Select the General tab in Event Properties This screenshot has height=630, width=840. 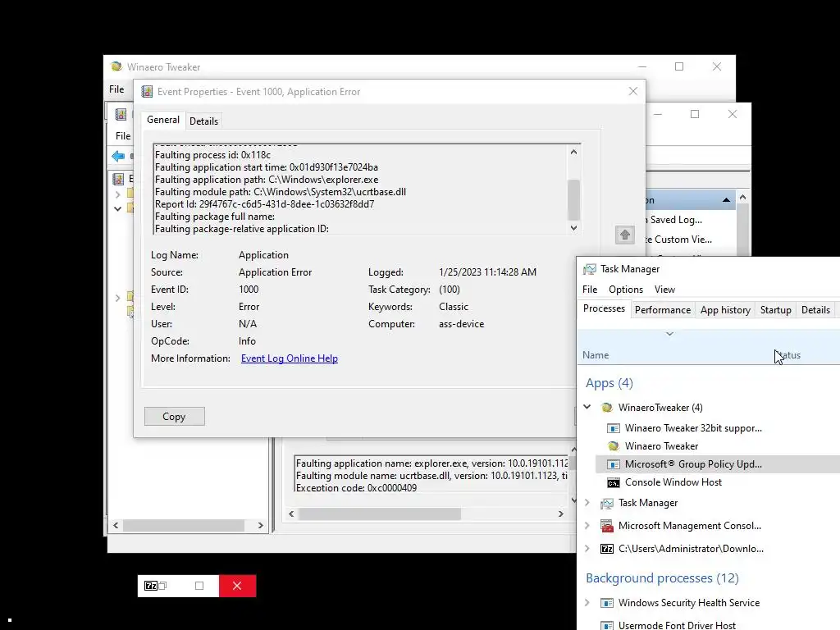point(163,120)
